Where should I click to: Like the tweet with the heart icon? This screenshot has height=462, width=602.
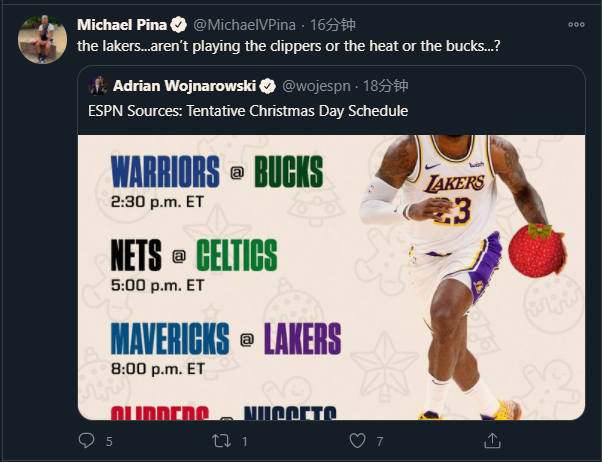[x=357, y=440]
